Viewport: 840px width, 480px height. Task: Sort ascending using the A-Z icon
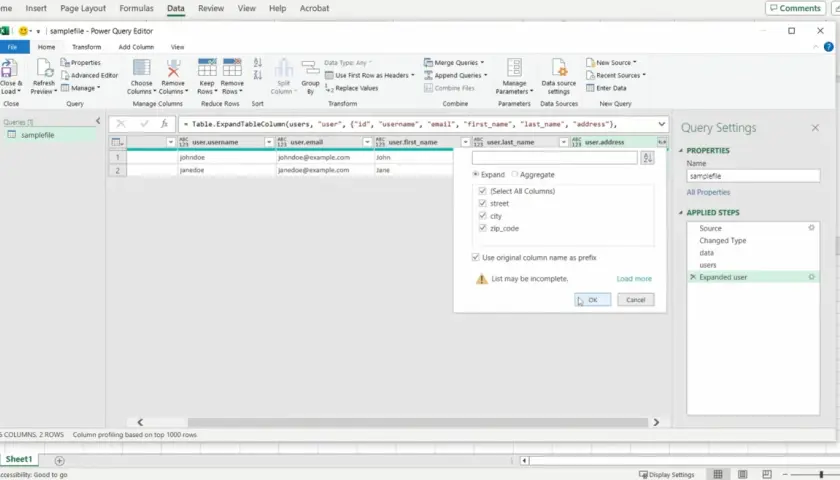[x=258, y=63]
